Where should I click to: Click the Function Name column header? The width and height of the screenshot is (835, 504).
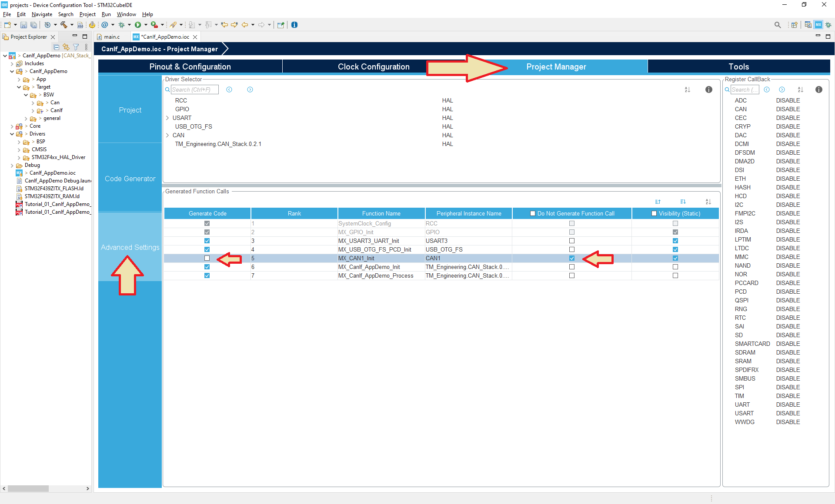pyautogui.click(x=381, y=213)
